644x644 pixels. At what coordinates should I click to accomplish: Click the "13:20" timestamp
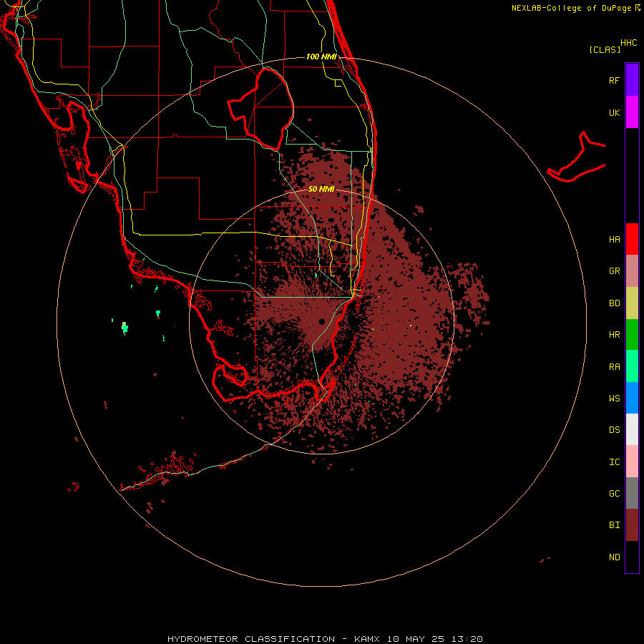coord(467,639)
